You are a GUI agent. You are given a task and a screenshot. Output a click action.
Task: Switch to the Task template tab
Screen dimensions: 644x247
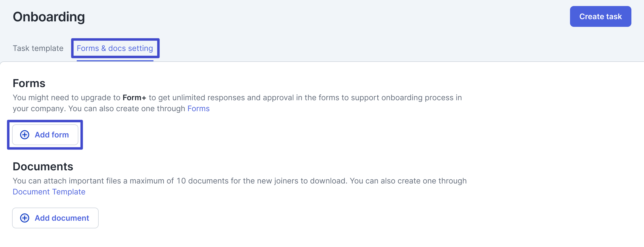(38, 48)
